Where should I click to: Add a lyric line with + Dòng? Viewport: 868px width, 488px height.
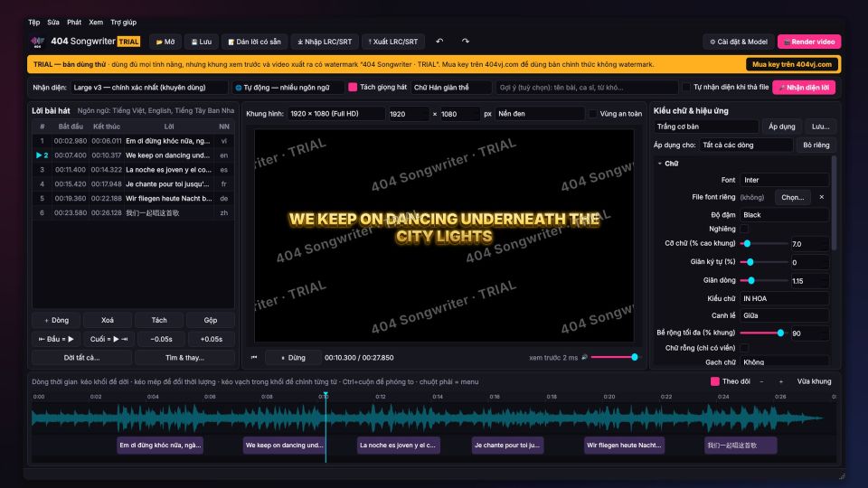click(x=56, y=320)
